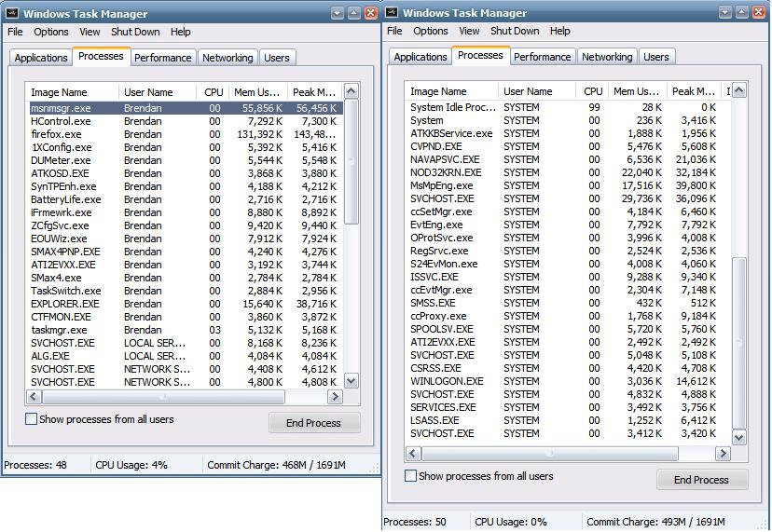
Task: Switch to Performance tab in right window
Action: tap(543, 57)
